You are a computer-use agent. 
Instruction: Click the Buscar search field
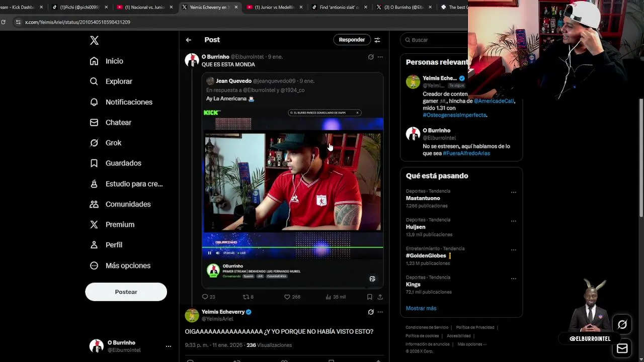click(x=436, y=40)
